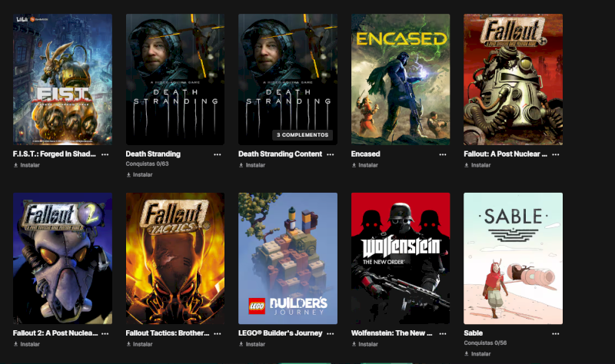Open more options for Sable
The image size is (615, 364).
point(556,333)
